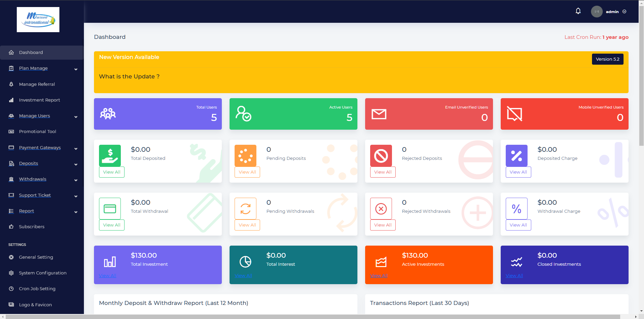Click the Total Users group icon
This screenshot has width=644, height=319.
[x=108, y=114]
